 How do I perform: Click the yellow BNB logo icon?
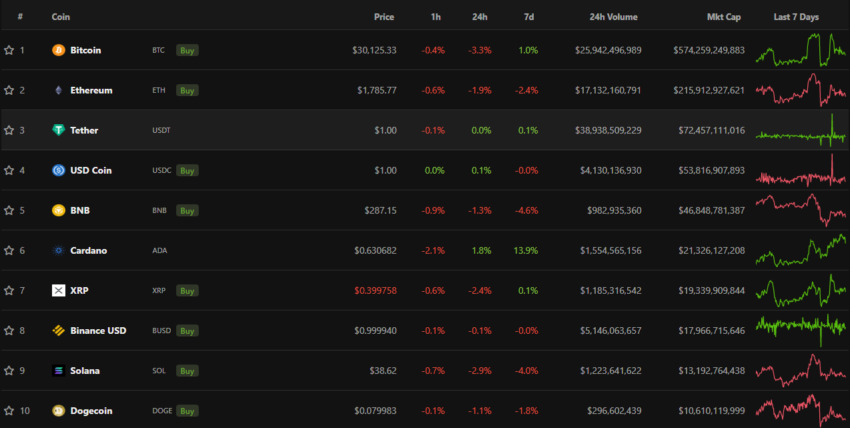59,211
